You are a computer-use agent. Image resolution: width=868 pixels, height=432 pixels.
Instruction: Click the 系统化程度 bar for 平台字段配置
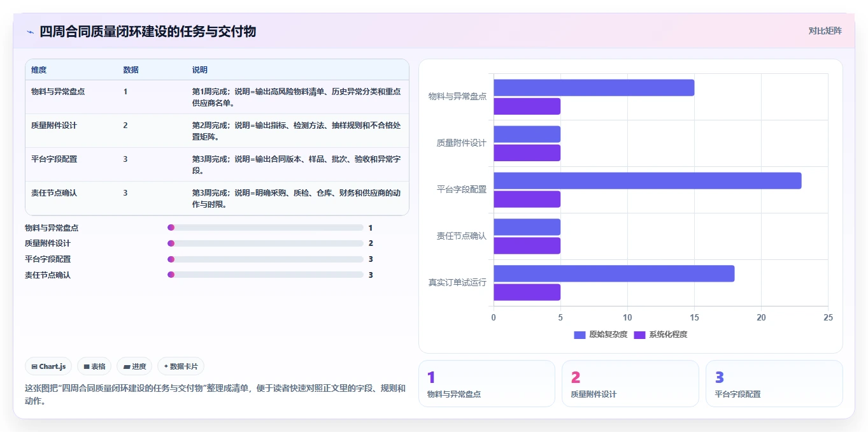527,199
